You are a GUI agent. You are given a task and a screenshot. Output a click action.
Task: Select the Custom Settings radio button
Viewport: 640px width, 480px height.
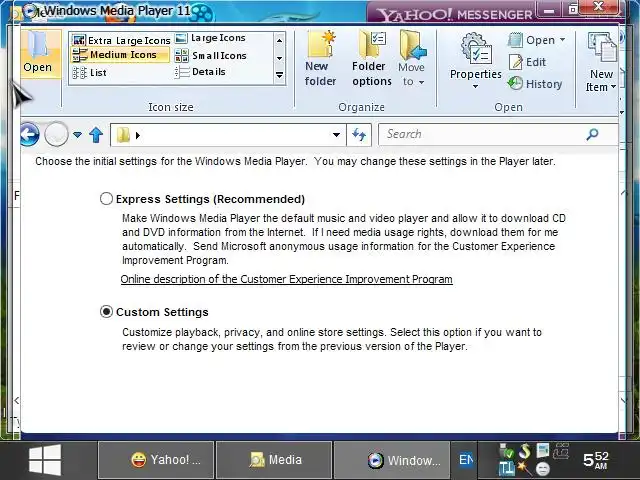106,312
